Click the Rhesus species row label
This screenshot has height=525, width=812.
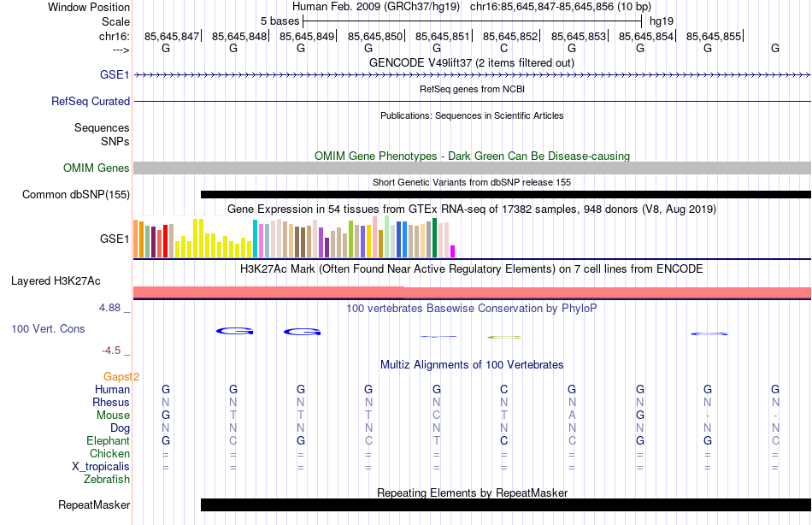pos(111,403)
